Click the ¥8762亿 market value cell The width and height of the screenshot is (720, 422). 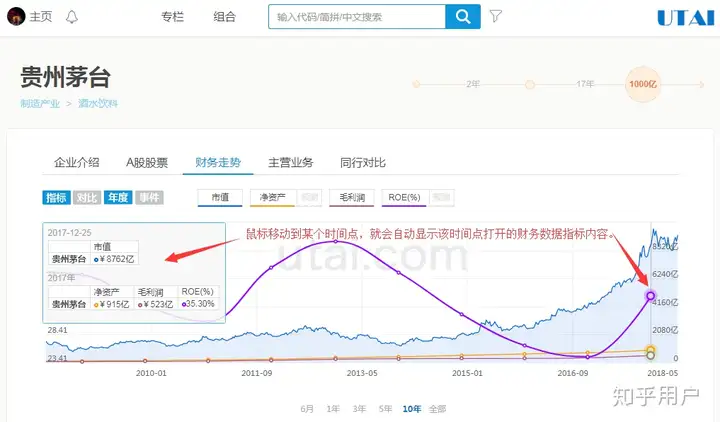coord(114,259)
